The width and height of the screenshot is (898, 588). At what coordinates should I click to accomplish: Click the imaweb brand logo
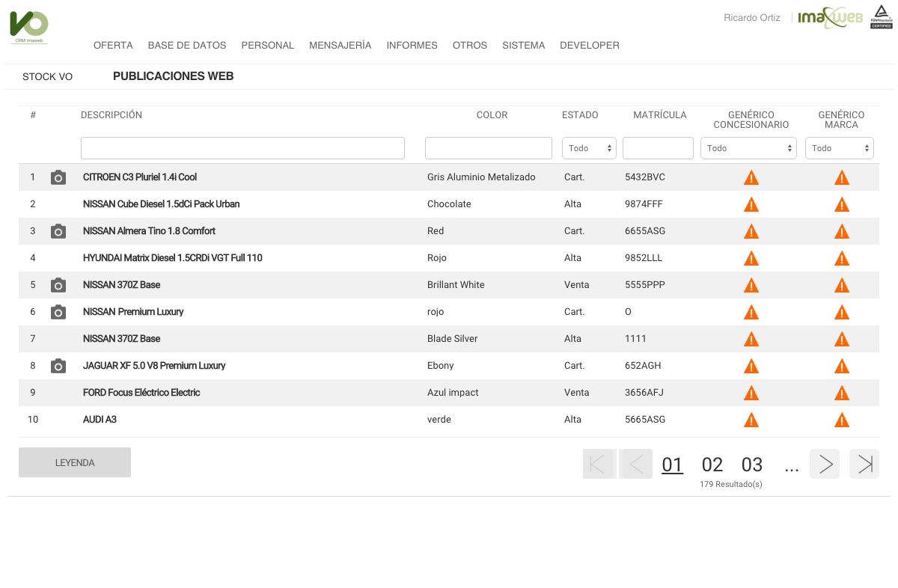[830, 17]
